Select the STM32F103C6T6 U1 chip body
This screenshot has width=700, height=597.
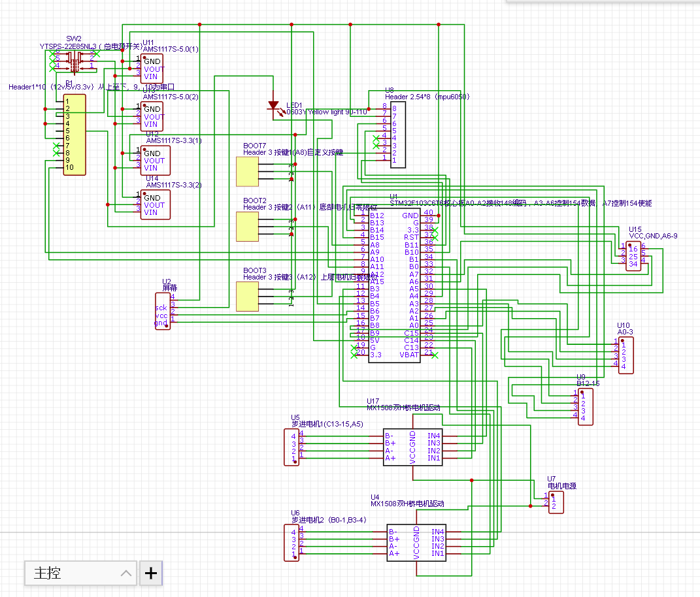393,285
